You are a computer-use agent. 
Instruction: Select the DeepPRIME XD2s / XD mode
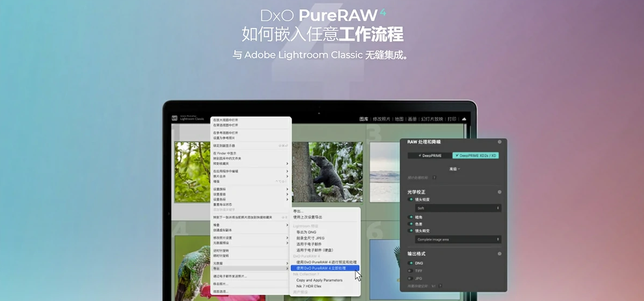point(476,156)
